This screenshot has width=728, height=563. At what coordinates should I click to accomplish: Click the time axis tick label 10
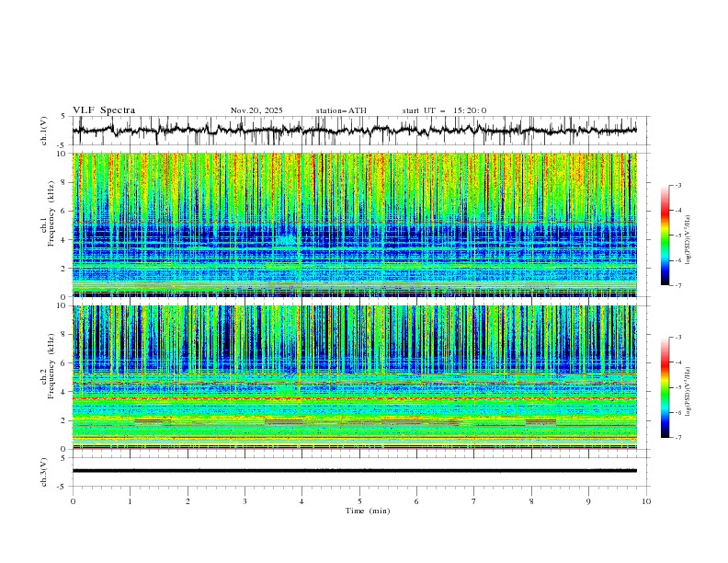646,501
